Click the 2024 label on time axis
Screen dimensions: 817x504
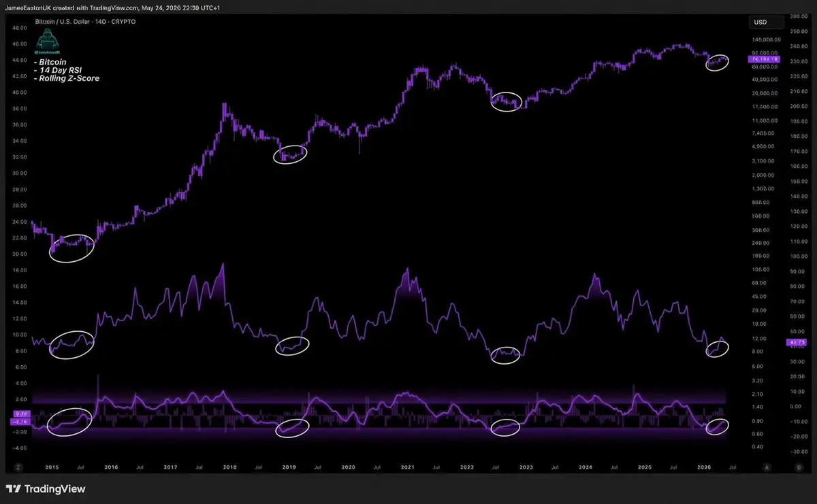coord(586,467)
